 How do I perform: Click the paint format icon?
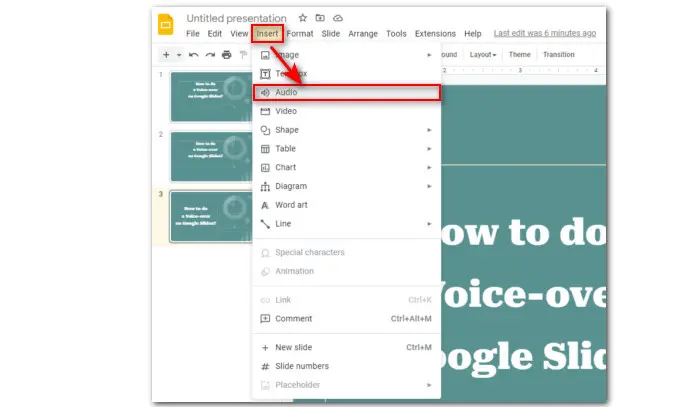point(243,54)
